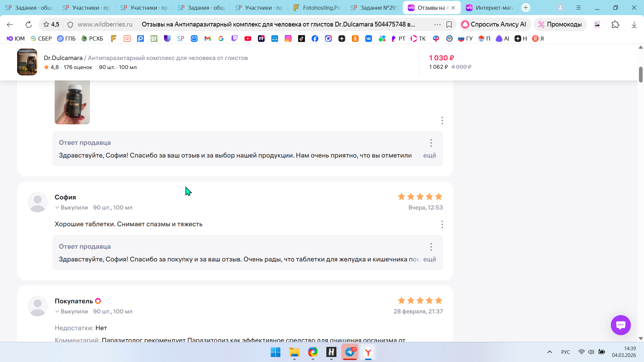
Task: Switch to the Fotohosting.Pro tab
Action: click(x=316, y=7)
